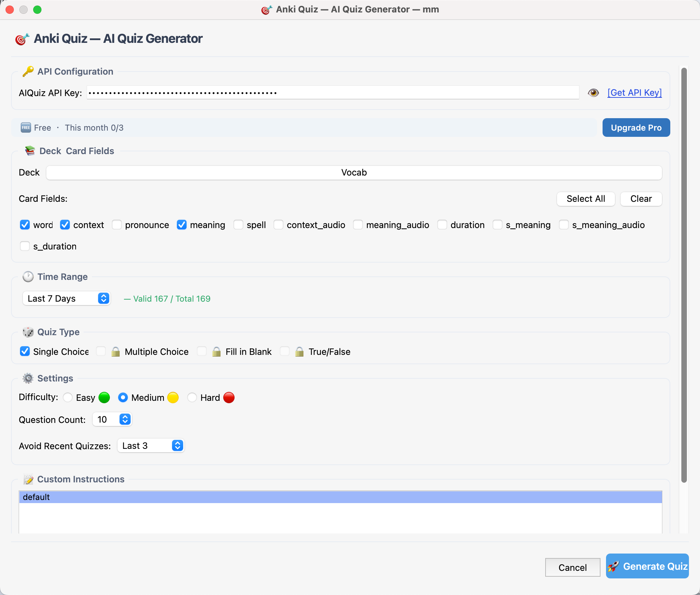Open the Deck dropdown showing Vocab

click(354, 172)
